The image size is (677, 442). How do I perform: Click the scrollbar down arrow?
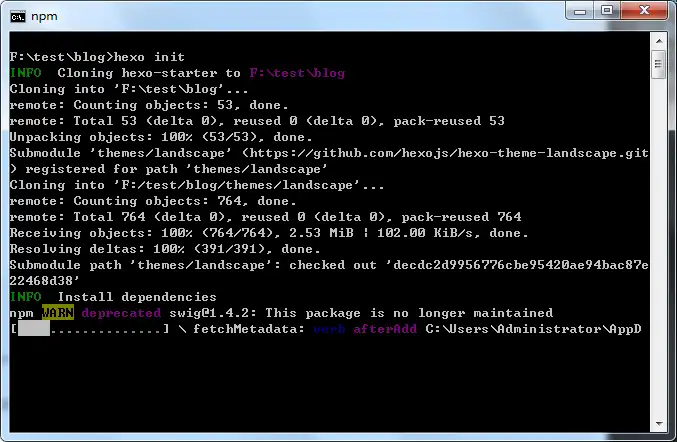pos(658,424)
